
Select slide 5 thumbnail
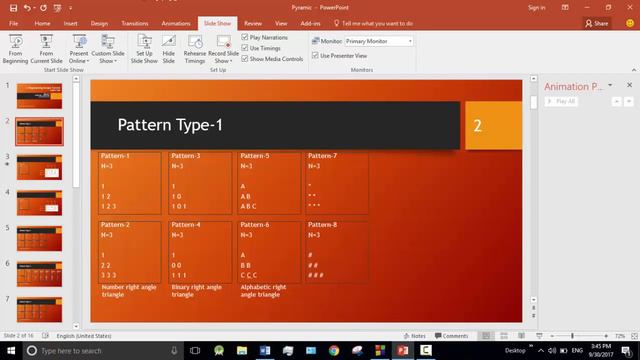(x=39, y=238)
